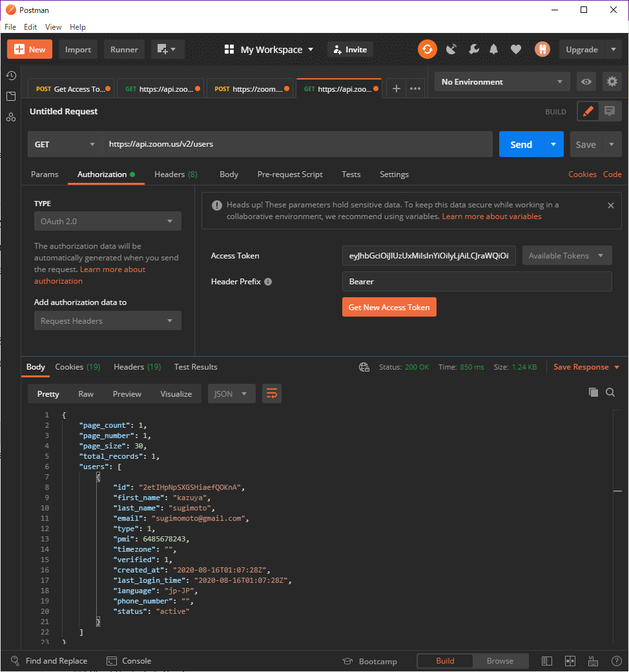Open the comments icon

click(x=609, y=111)
